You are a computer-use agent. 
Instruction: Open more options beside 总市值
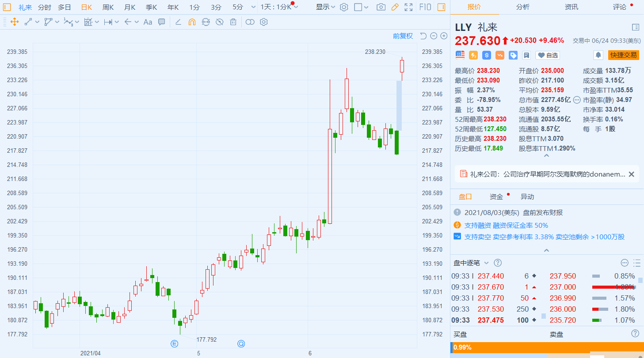pos(577,100)
